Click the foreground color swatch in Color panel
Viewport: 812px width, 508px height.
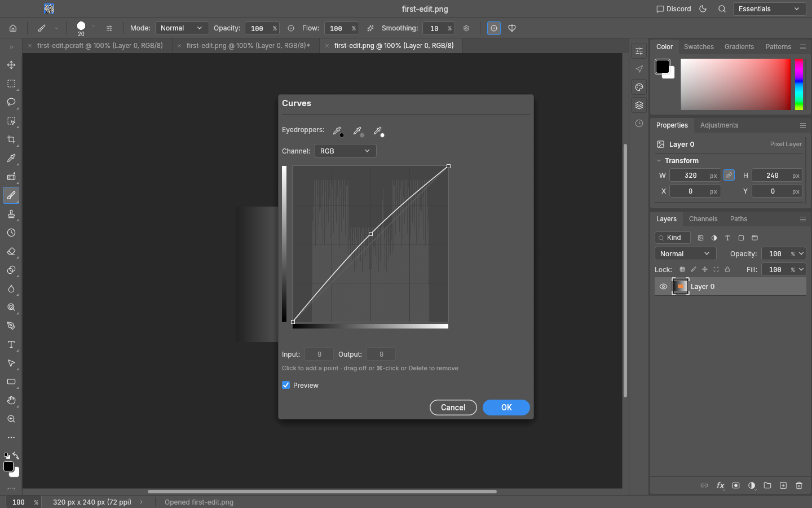tap(663, 67)
